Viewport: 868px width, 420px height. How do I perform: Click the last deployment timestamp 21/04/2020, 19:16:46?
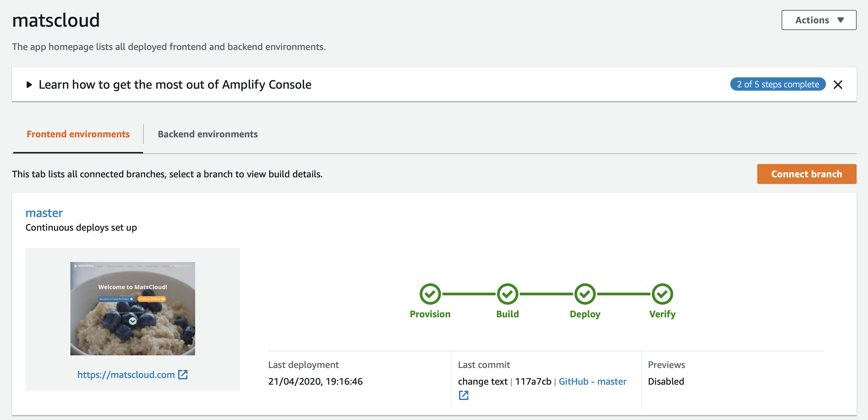pos(315,381)
